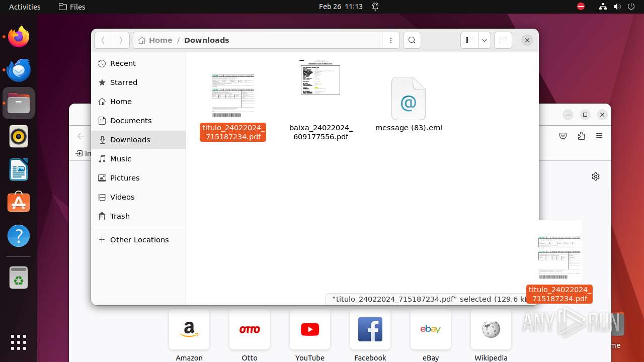Click the baixa_24022024_609177556.pdf file name
Viewport: 644px width, 362px height.
[x=321, y=132]
